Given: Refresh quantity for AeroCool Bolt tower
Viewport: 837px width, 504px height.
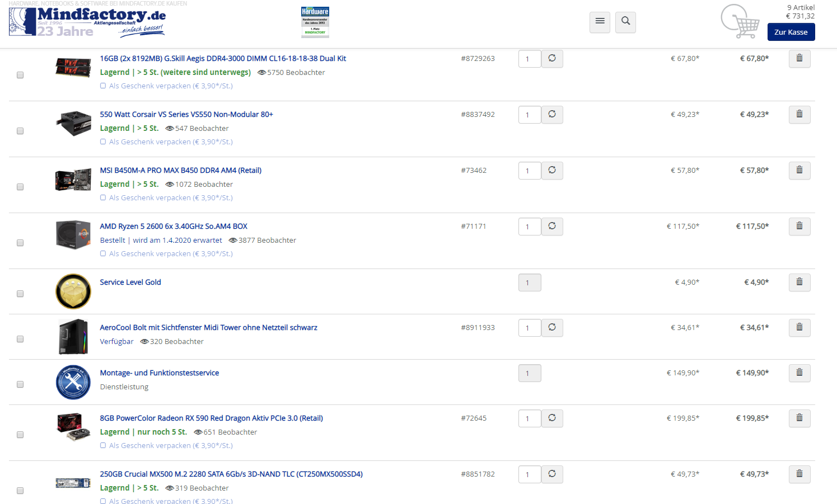Looking at the screenshot, I should [552, 327].
